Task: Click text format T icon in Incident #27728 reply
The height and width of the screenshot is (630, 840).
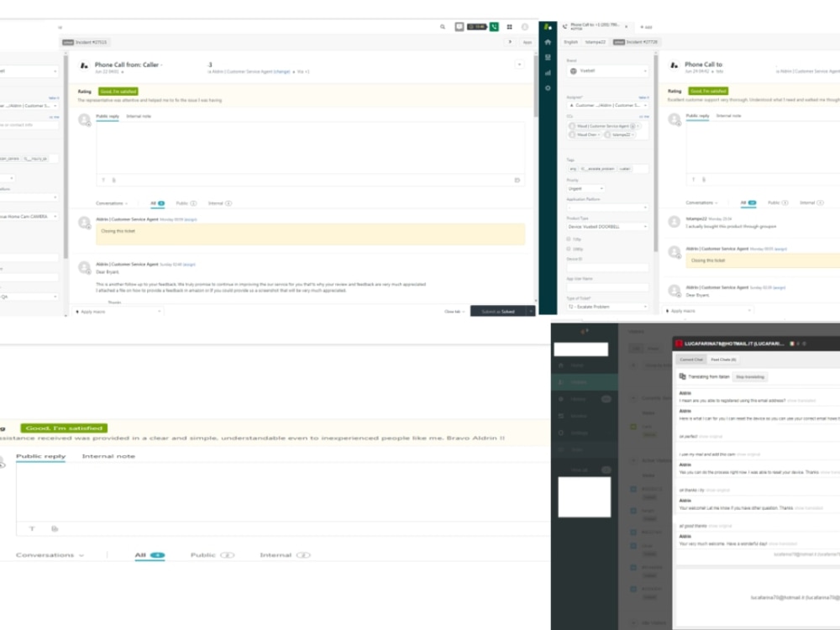Action: point(693,180)
